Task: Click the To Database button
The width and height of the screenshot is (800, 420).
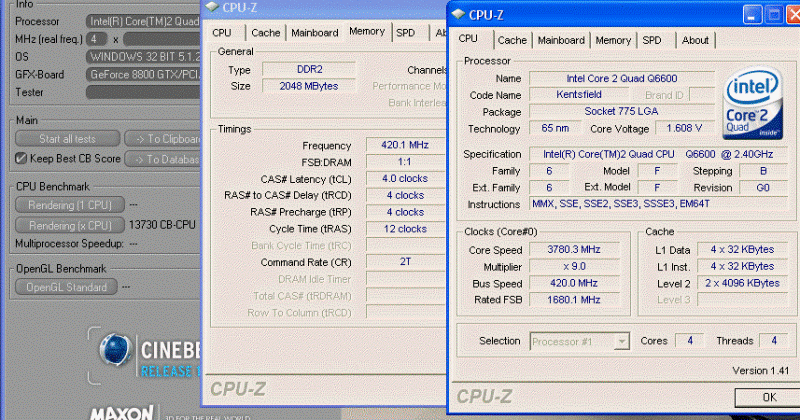Action: coord(163,160)
